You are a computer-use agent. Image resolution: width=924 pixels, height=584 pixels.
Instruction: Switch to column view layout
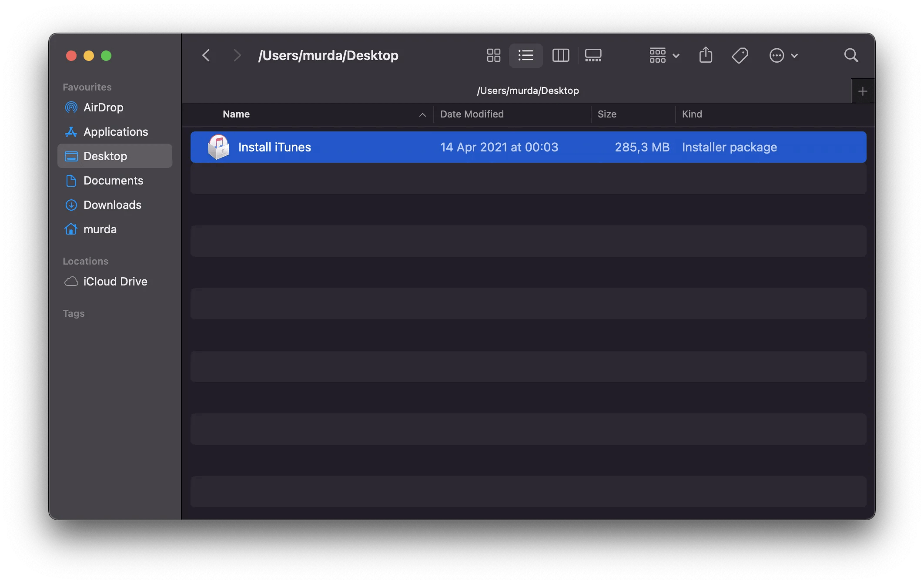pos(560,55)
